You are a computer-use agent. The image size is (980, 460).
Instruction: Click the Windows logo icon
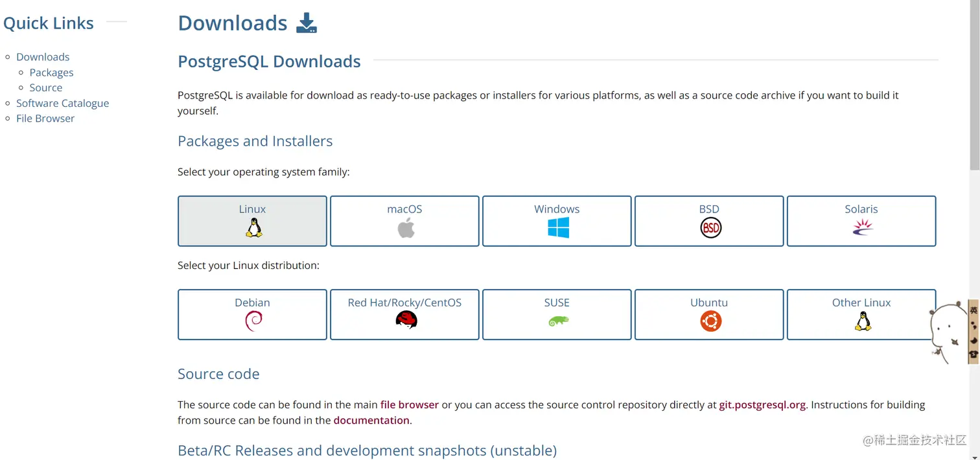558,228
